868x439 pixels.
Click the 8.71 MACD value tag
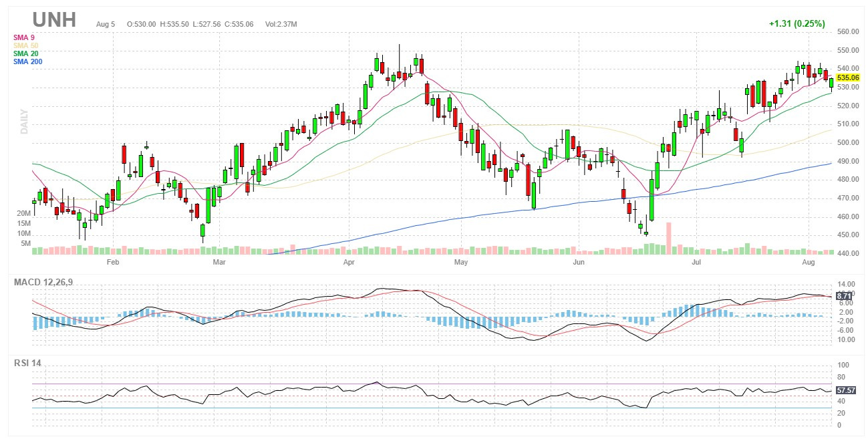tap(845, 295)
